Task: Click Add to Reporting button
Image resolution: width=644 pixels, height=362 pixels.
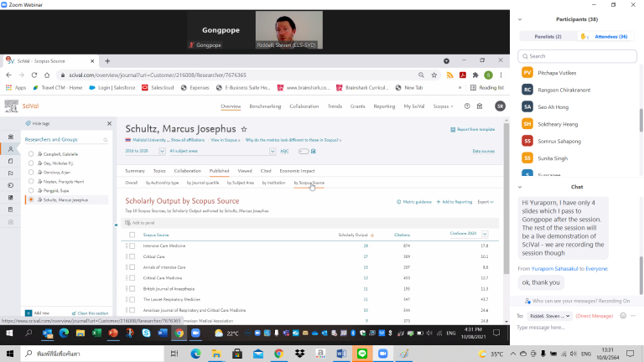Action: 454,202
